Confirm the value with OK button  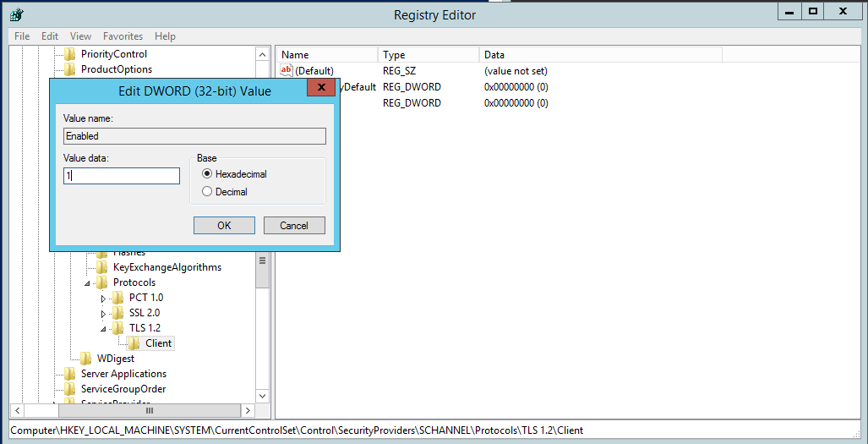[x=224, y=226]
